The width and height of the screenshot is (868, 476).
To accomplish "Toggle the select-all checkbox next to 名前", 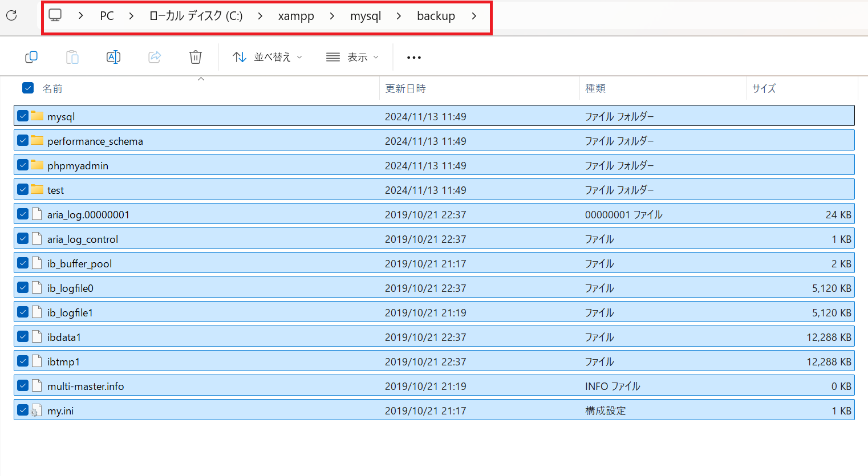I will (28, 88).
